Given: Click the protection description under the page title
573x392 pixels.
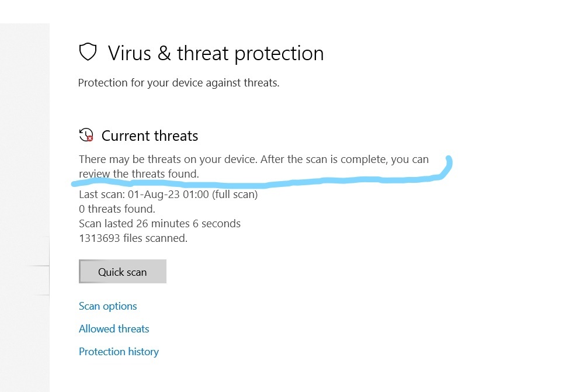Looking at the screenshot, I should (179, 82).
